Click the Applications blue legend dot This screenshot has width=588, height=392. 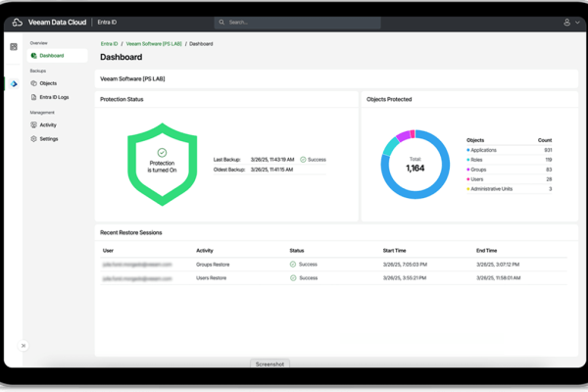coord(468,150)
